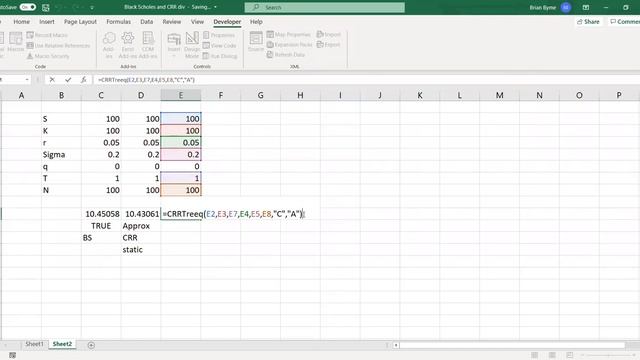Click the Search box in title bar

(324, 7)
